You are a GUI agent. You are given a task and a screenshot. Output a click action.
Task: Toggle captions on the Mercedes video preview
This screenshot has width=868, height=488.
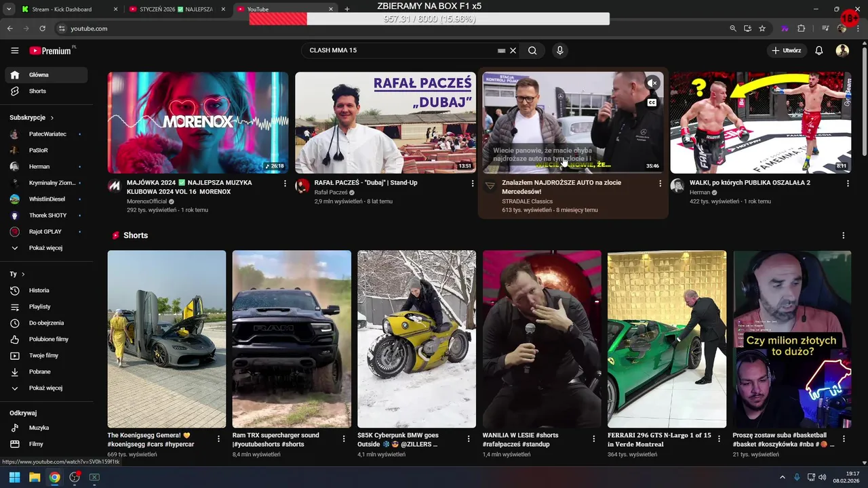652,103
